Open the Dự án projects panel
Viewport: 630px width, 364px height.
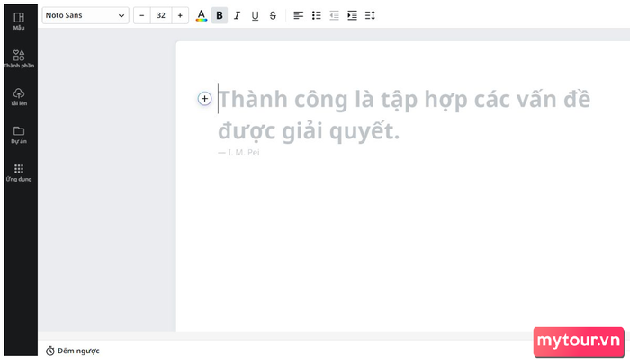click(x=19, y=135)
